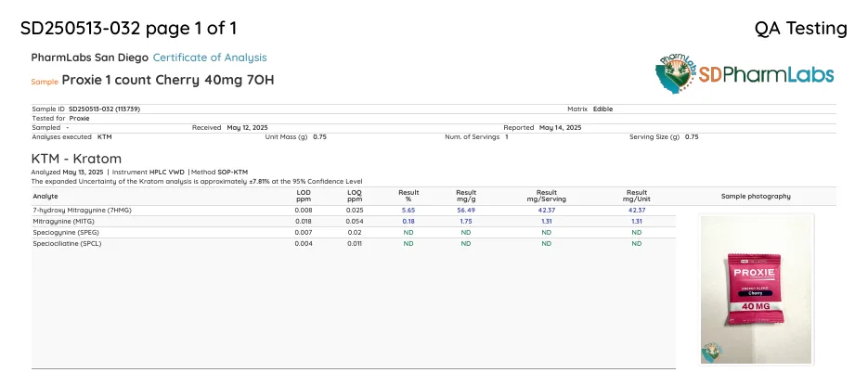Click 7HMG LOD value '0.008'
The height and width of the screenshot is (385, 868).
[x=304, y=211]
